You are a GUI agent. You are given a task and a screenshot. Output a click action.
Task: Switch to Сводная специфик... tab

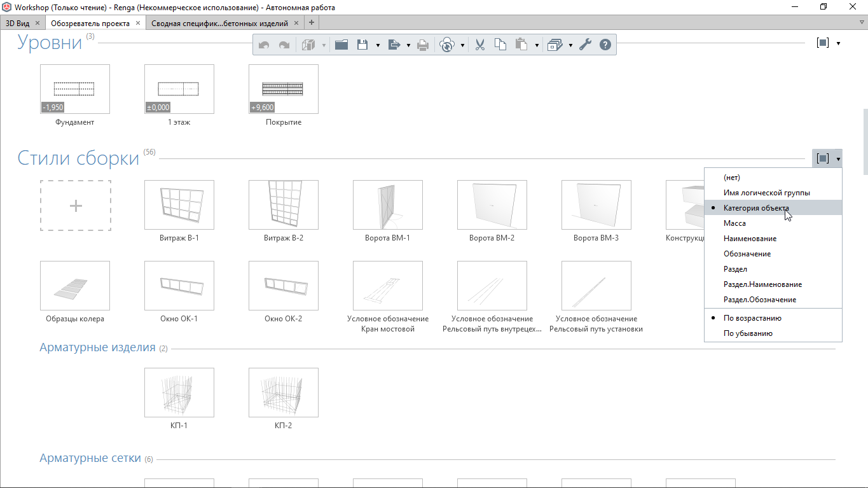coord(219,23)
